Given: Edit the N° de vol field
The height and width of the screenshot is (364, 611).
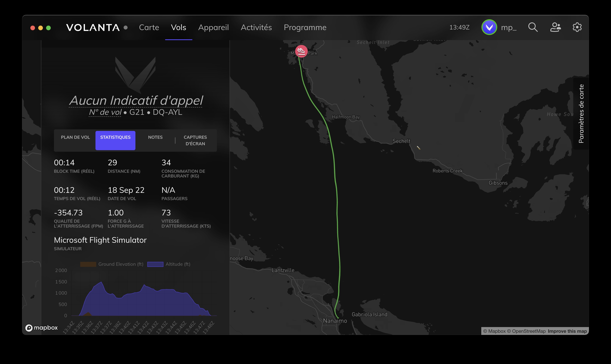Looking at the screenshot, I should pos(105,112).
